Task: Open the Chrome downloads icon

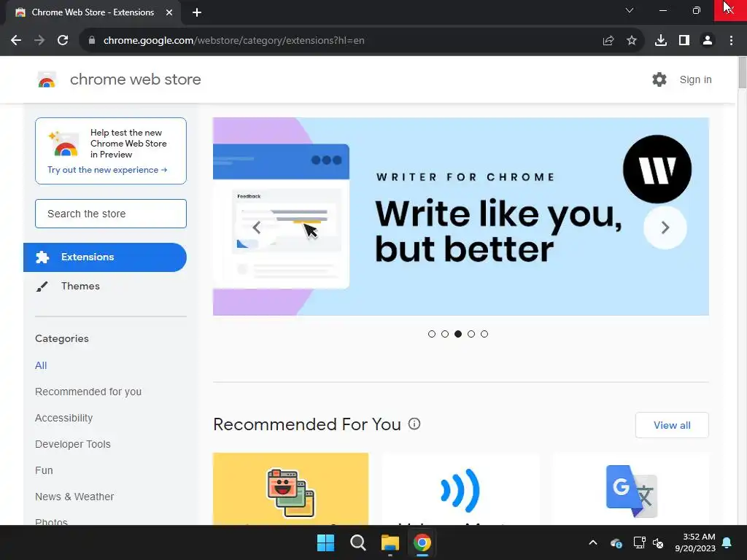Action: coord(661,41)
